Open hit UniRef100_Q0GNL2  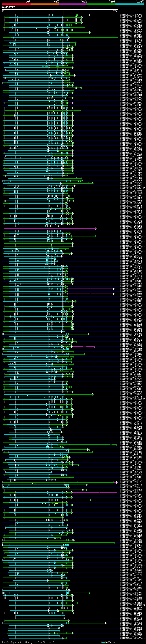(131, 47)
